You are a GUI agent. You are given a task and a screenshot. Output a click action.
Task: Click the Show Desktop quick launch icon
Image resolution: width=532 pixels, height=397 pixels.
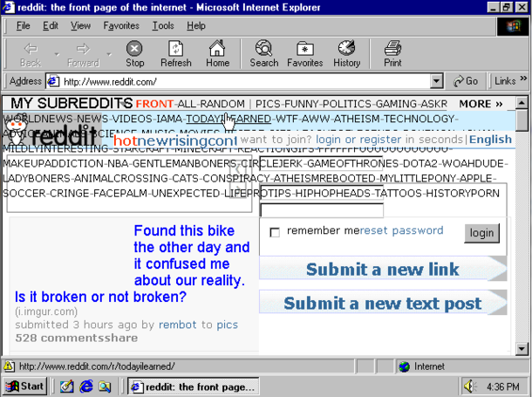(66, 387)
